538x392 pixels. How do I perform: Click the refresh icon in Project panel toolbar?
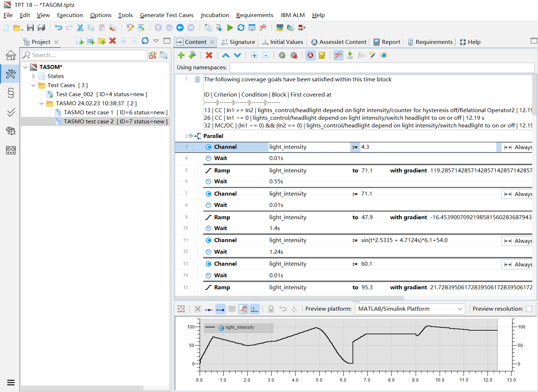tap(145, 41)
